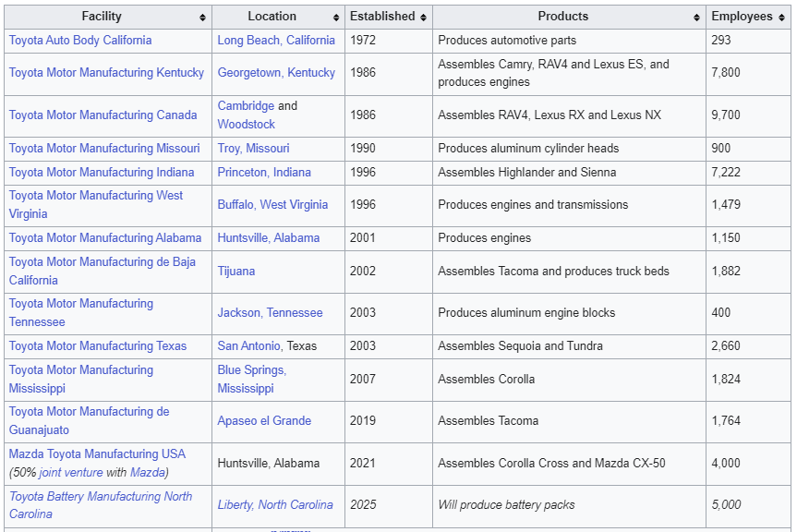Screen dimensions: 797x532
Task: Click Liberty, North Carolina link
Action: click(275, 505)
